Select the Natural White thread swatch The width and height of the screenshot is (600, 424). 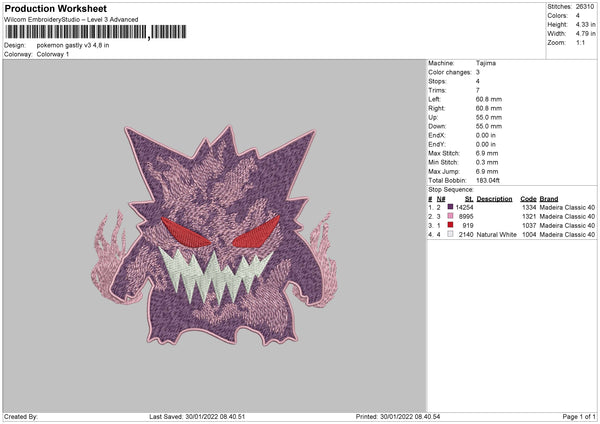450,234
